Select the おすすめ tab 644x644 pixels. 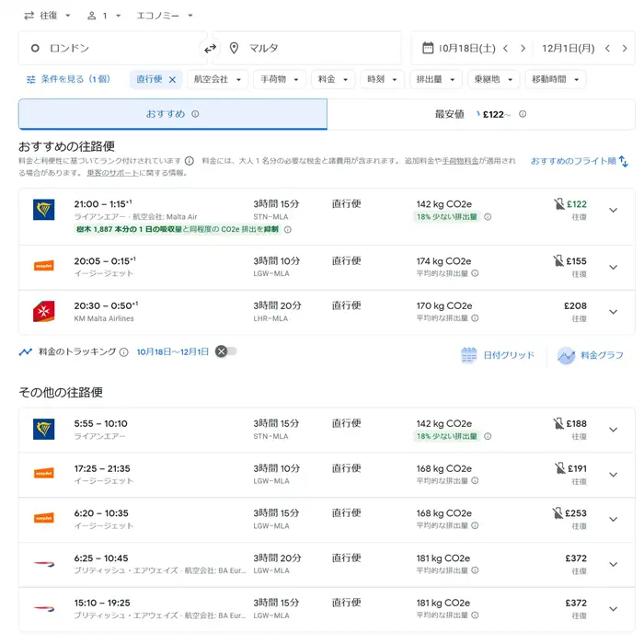coord(172,115)
